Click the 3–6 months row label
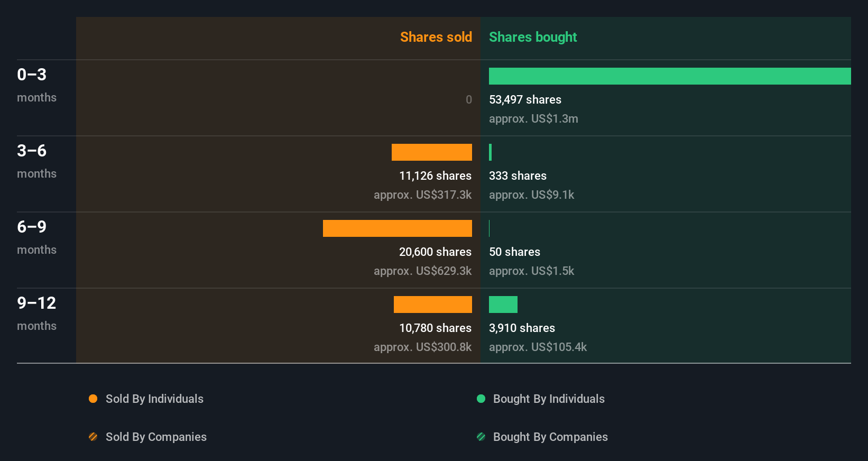868x461 pixels. (36, 161)
